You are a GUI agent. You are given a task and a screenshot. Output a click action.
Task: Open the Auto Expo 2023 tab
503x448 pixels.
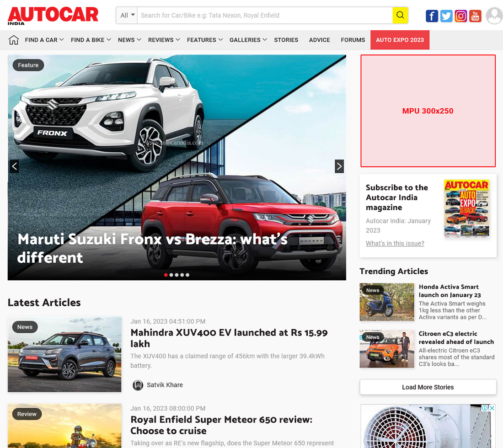coord(400,40)
